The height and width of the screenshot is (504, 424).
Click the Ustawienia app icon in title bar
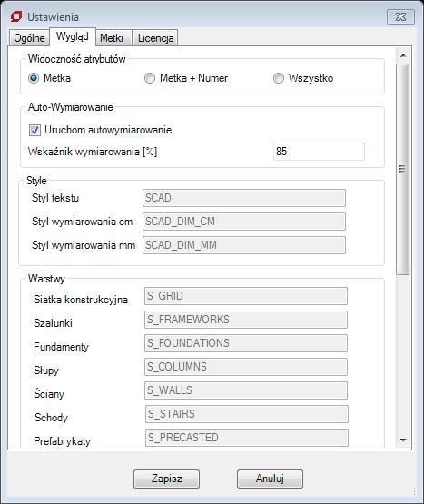(16, 16)
